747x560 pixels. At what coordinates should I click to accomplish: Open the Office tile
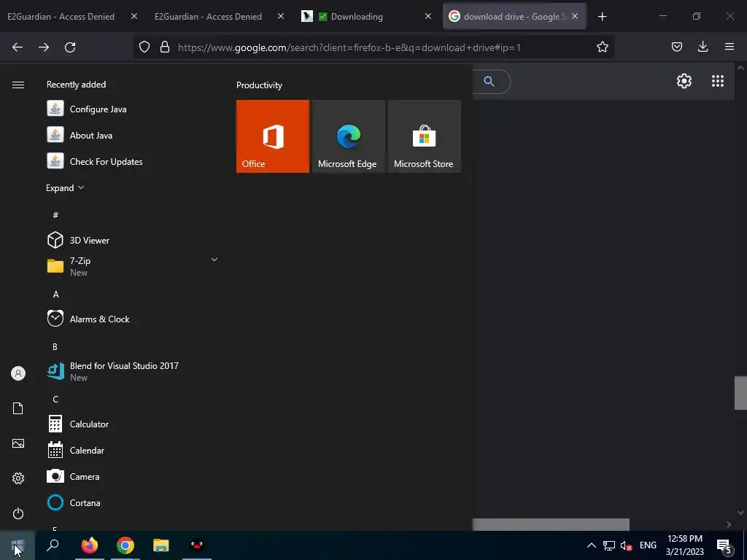(273, 136)
